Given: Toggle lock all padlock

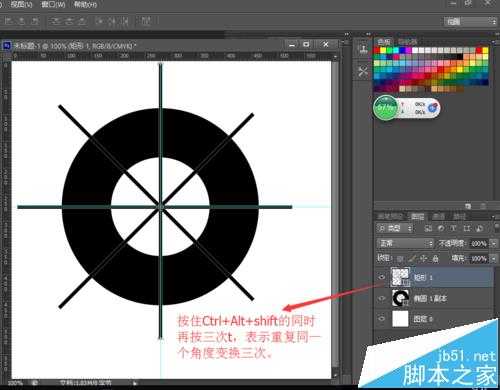Looking at the screenshot, I should tap(435, 258).
